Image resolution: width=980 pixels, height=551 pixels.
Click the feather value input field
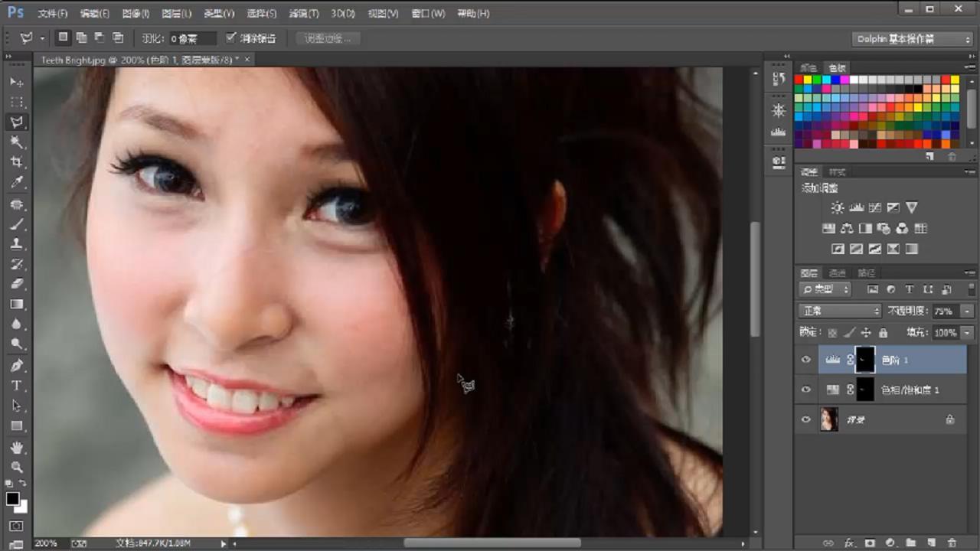[191, 38]
